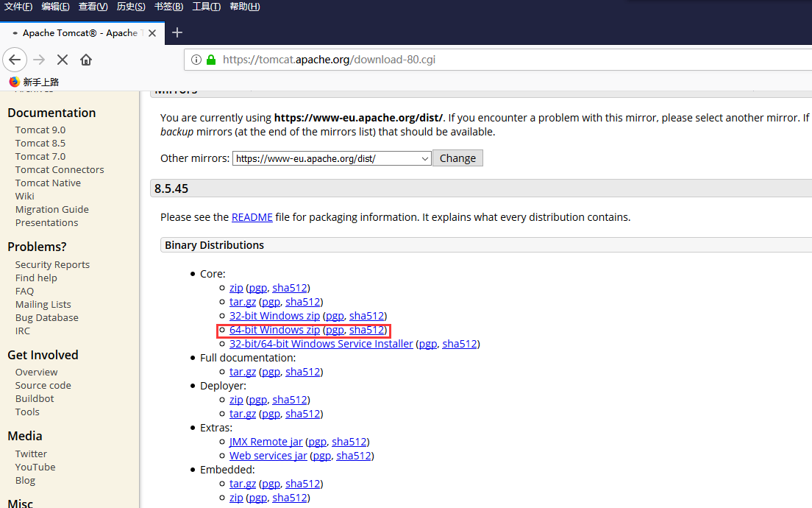Open pgp signature for 64-bit Windows zip
Viewport: 812px width, 508px height.
pos(335,330)
